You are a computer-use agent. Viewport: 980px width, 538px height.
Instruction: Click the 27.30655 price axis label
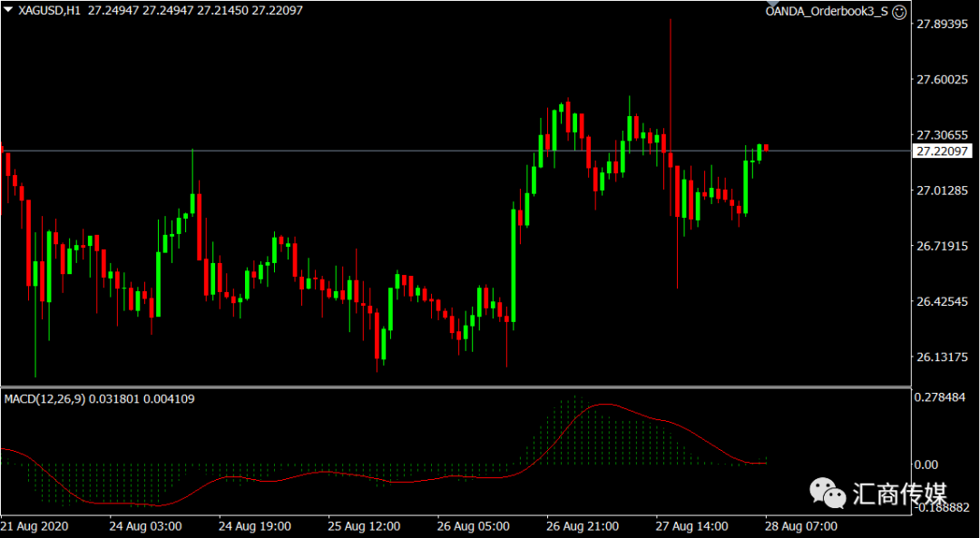click(x=942, y=134)
